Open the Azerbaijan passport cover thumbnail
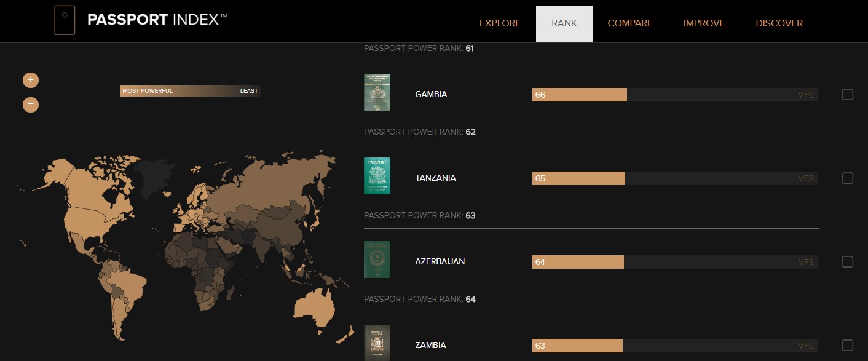 point(377,260)
